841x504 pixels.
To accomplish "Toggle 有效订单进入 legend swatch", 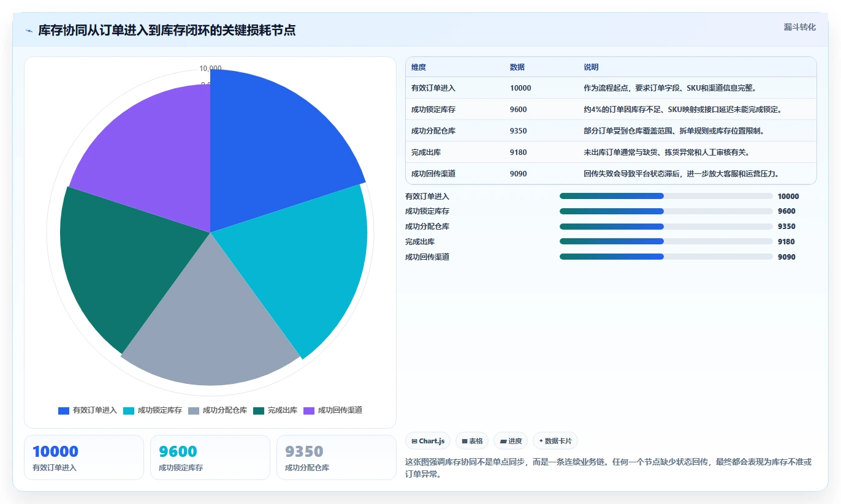I will pos(64,410).
